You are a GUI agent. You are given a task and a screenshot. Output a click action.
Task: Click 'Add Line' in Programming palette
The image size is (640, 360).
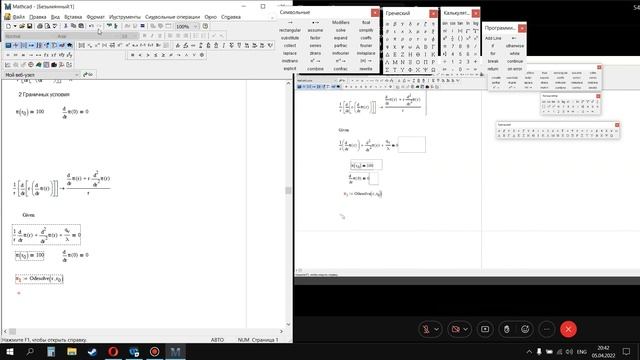click(493, 38)
